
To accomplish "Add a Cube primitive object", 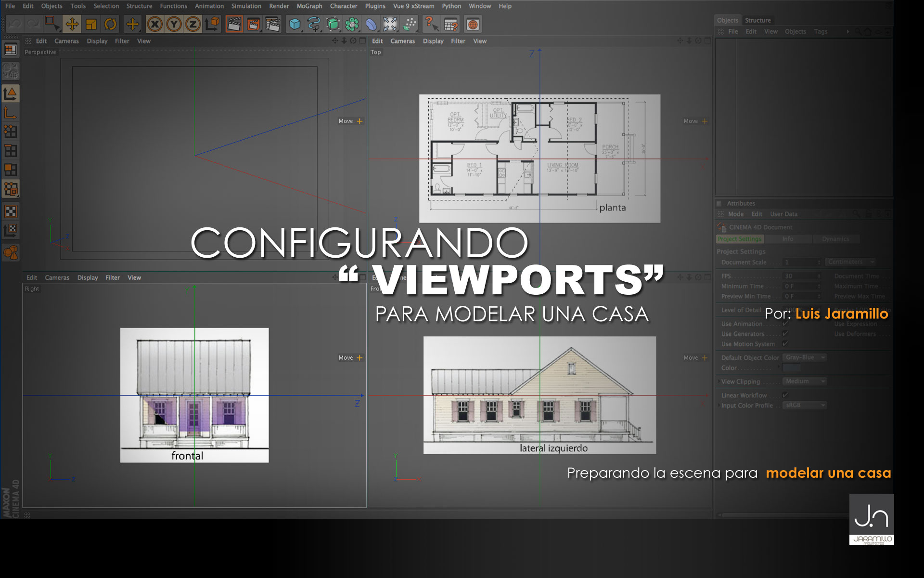I will pos(295,24).
